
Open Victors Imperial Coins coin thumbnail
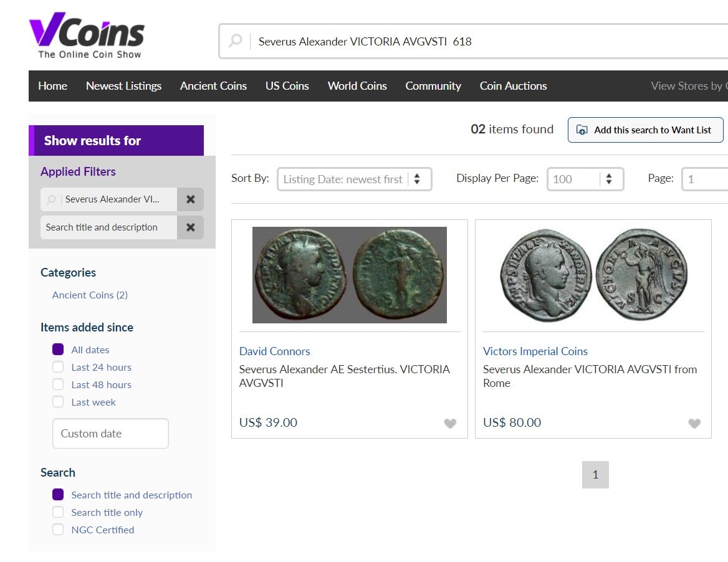tap(593, 275)
